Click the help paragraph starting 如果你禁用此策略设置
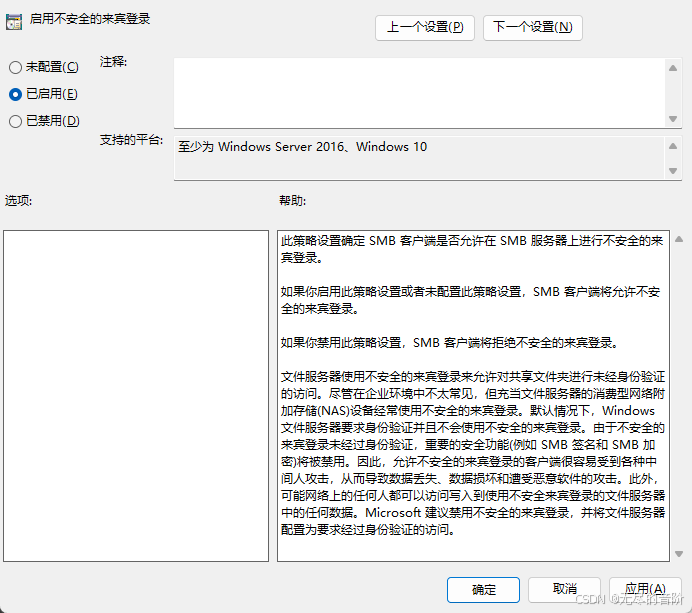692x613 pixels. coord(449,342)
